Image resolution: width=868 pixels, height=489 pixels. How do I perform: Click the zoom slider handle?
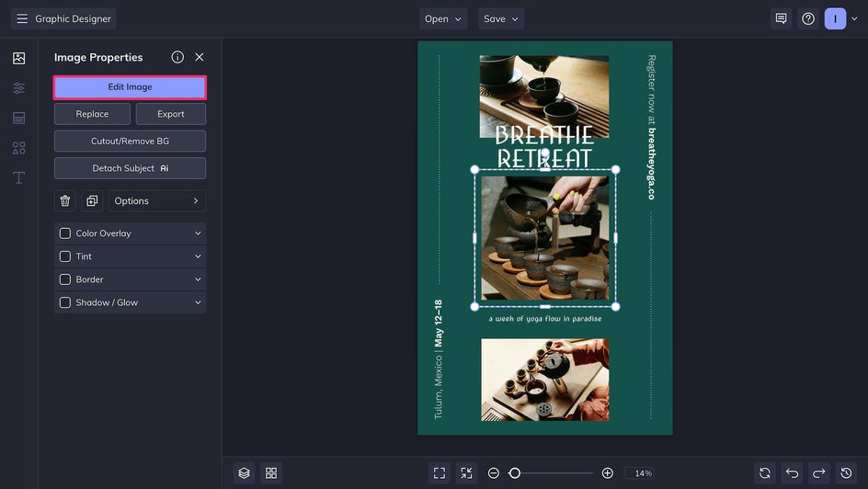tap(515, 472)
